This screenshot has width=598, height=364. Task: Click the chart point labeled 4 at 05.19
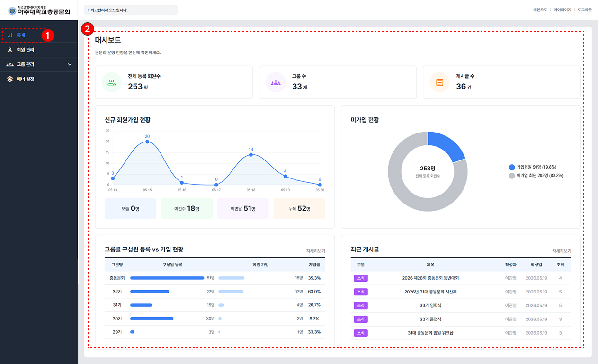click(x=285, y=176)
